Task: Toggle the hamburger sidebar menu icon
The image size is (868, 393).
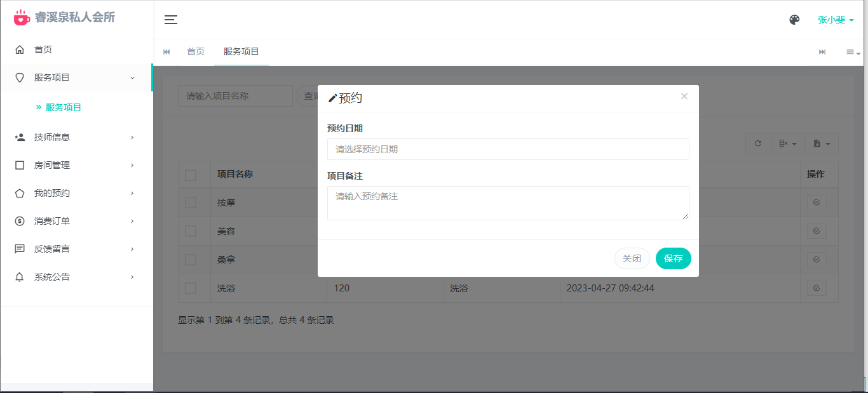Action: (x=171, y=20)
